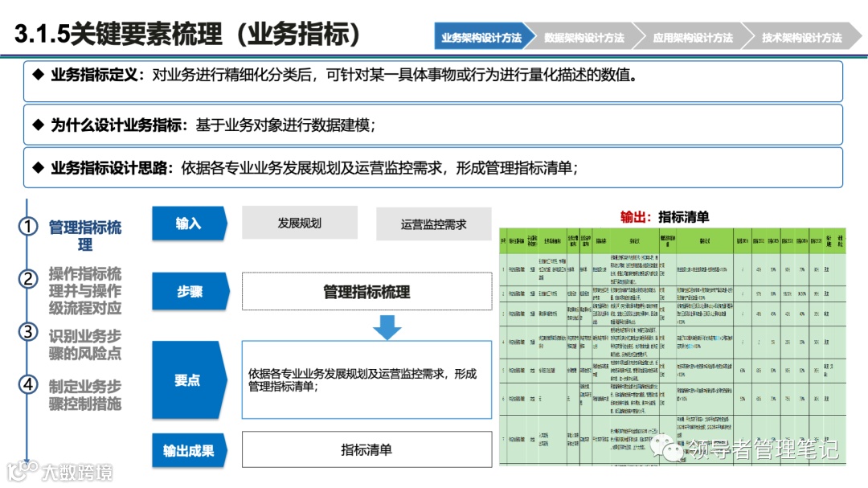Viewport: 868px width, 488px height.
Task: Select step 制定业务步骤控制措施
Action: (84, 395)
